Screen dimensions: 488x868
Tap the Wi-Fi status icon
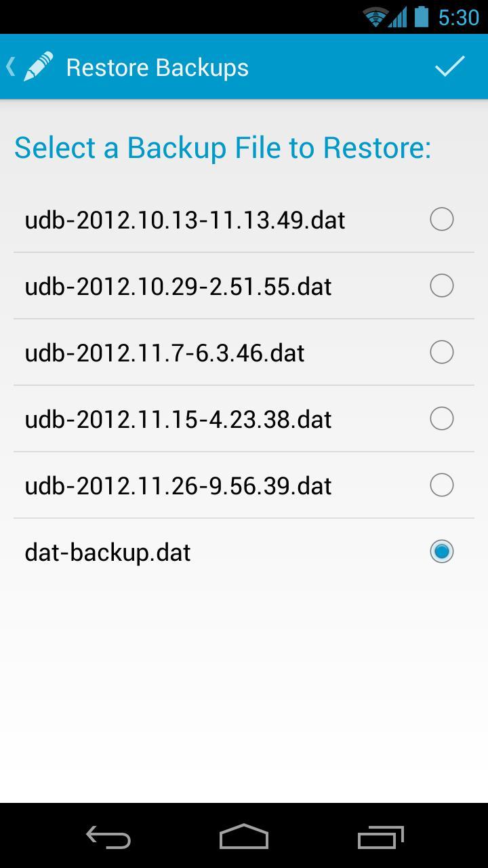click(x=375, y=17)
